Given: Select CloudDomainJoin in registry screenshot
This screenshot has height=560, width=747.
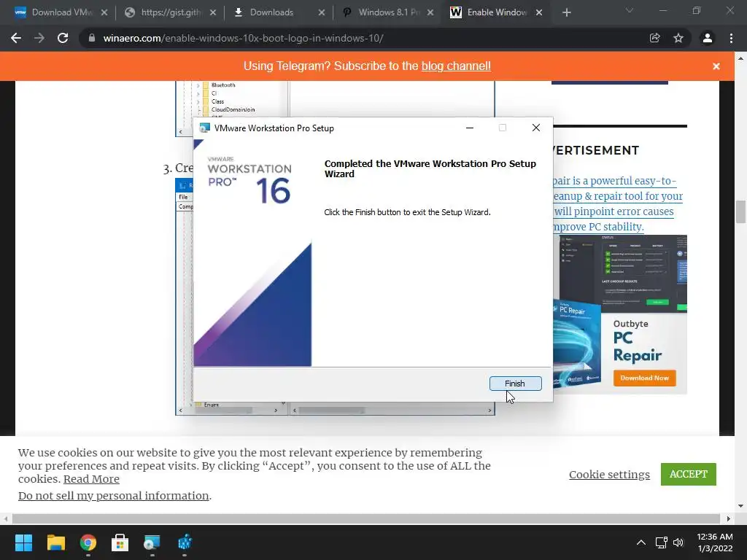Looking at the screenshot, I should [233, 109].
